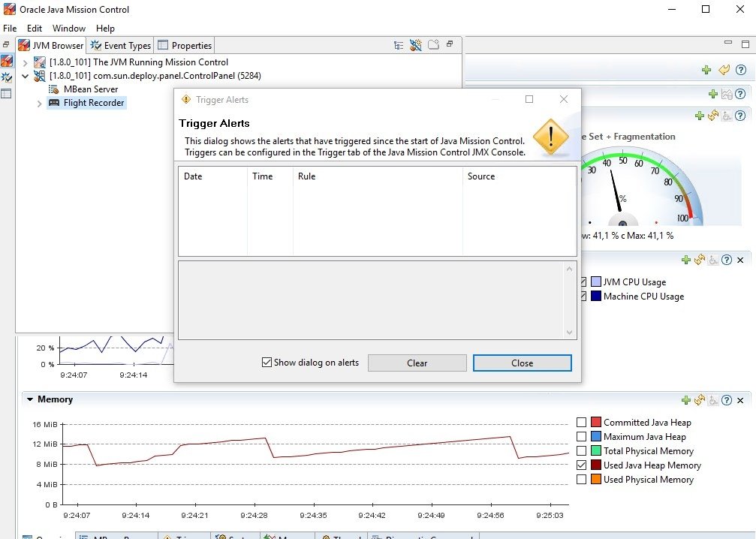Click the Memory section accessibility icon

pos(713,400)
